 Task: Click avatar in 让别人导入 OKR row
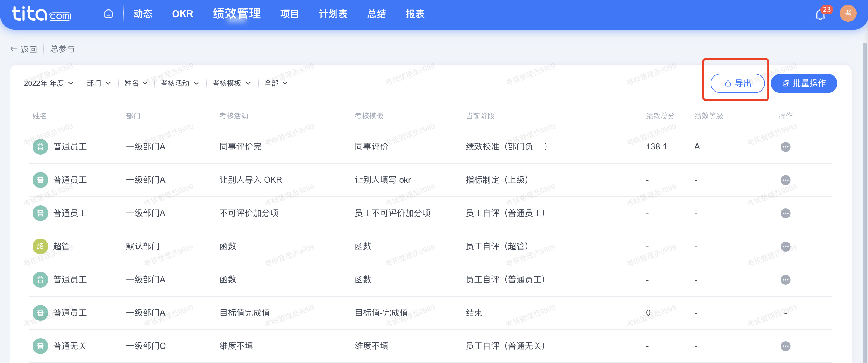tap(40, 180)
